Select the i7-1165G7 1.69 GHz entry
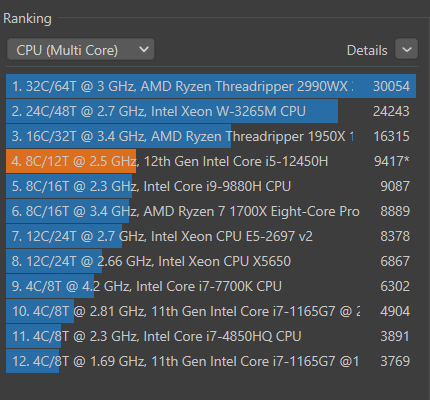This screenshot has height=400, width=430. tap(211, 361)
